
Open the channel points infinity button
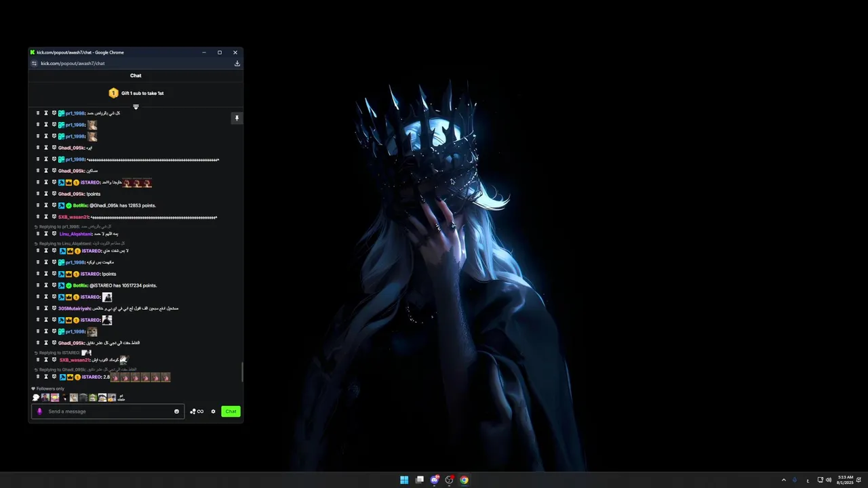197,411
